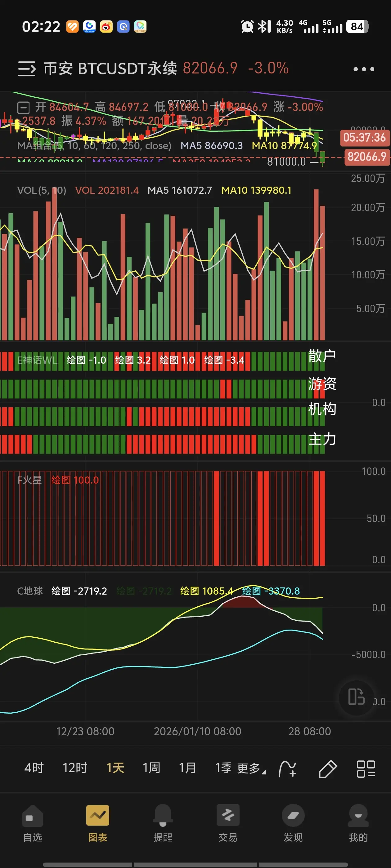Viewport: 391px width, 868px height.
Task: Open the 交易 trade tab
Action: point(228,823)
